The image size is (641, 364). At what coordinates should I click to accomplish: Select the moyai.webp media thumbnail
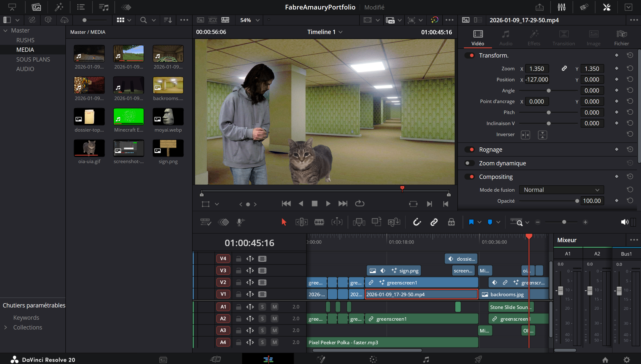tap(168, 117)
